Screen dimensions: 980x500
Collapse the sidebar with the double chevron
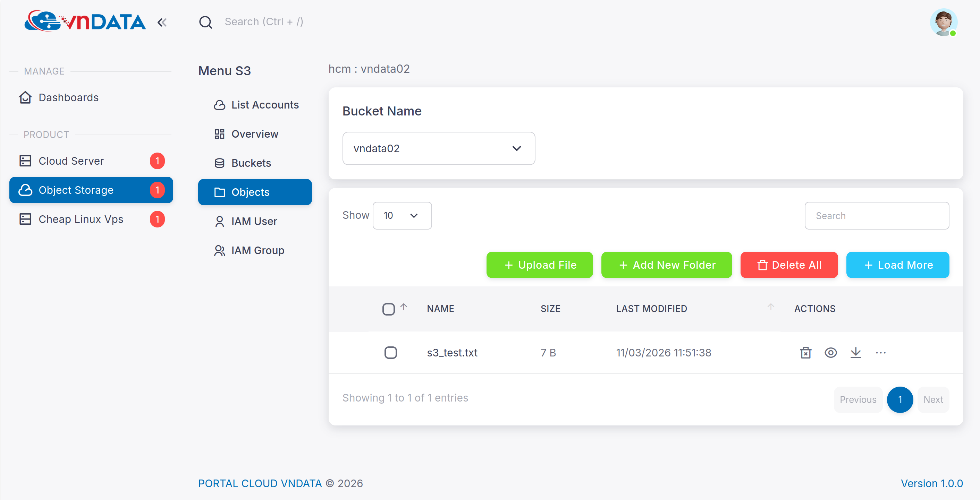(162, 23)
